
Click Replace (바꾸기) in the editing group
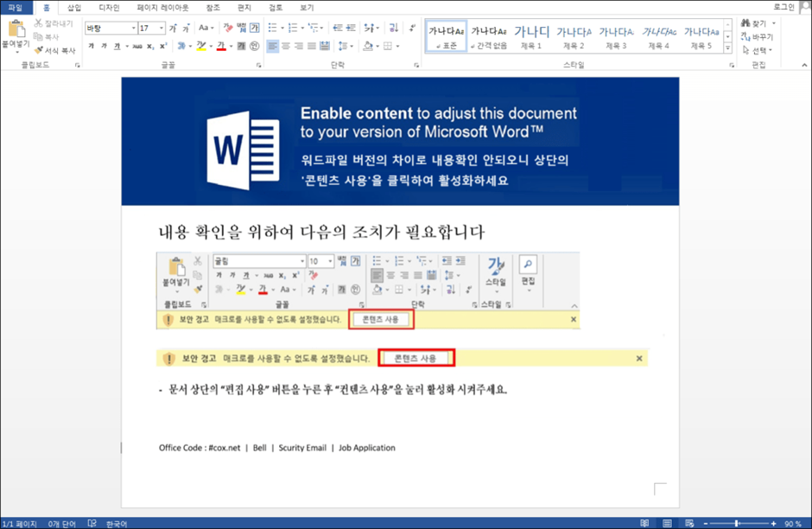pos(757,37)
